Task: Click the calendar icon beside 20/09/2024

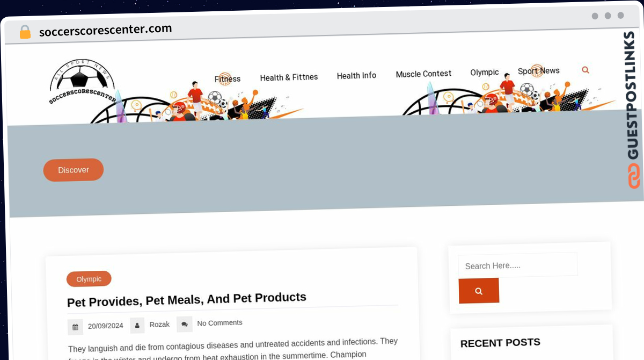Action: (75, 327)
